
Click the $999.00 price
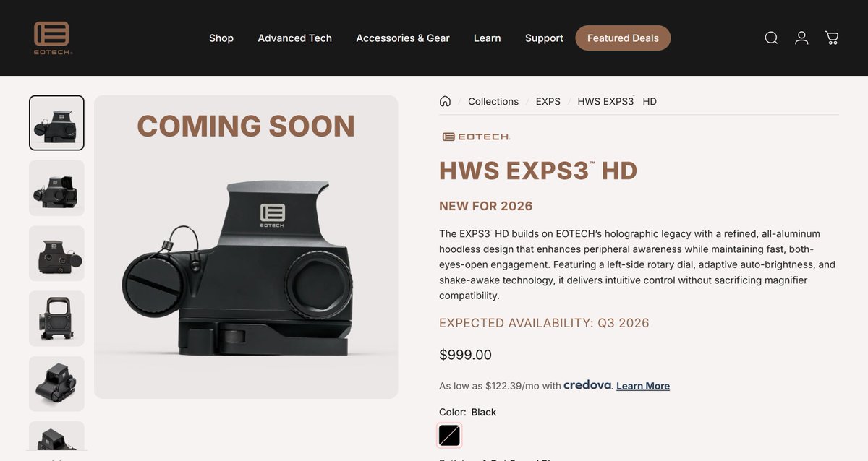tap(465, 355)
